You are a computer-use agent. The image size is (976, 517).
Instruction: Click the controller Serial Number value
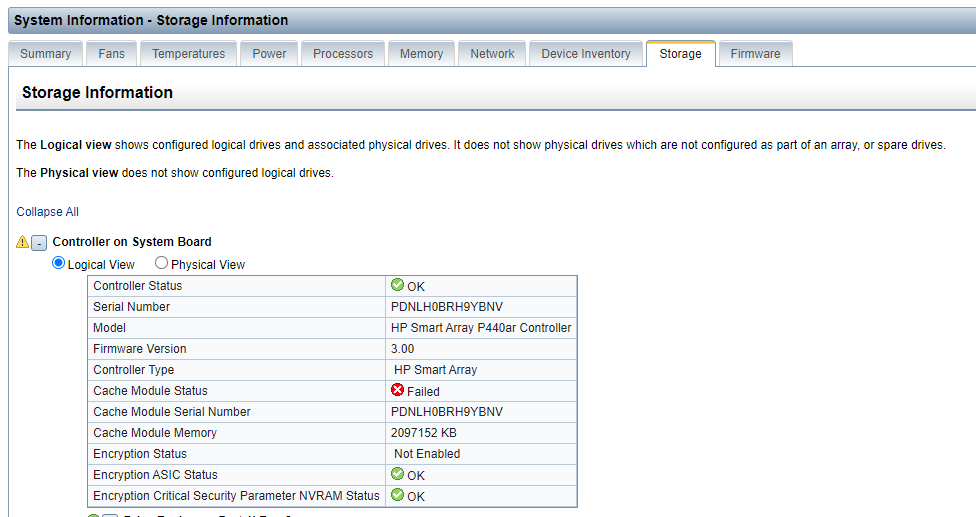[x=446, y=307]
